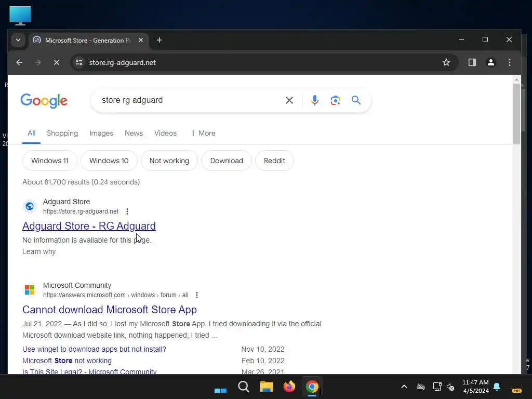Open the Adguard Store - RG Adguard link

(89, 226)
